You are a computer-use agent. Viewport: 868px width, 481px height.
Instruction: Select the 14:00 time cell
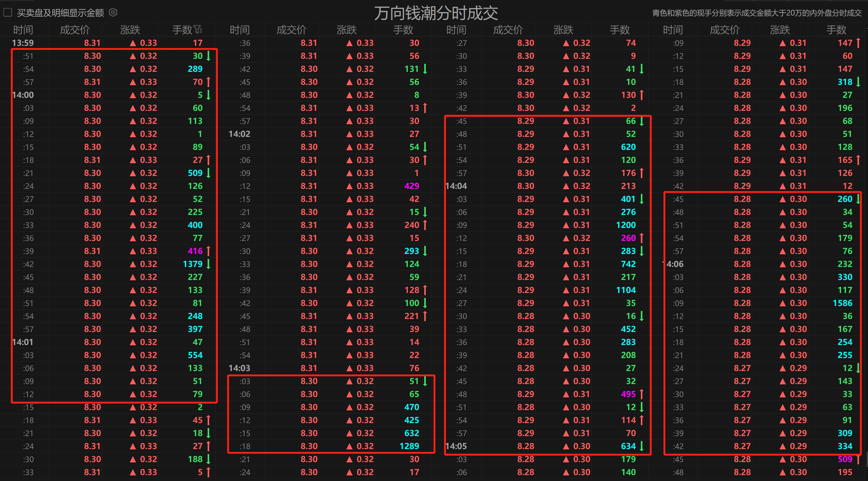click(23, 95)
